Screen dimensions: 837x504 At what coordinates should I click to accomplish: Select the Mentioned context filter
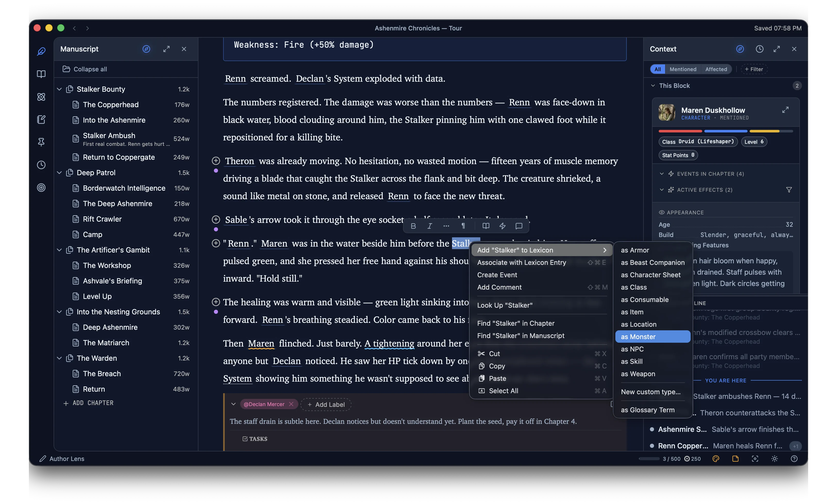coord(682,69)
